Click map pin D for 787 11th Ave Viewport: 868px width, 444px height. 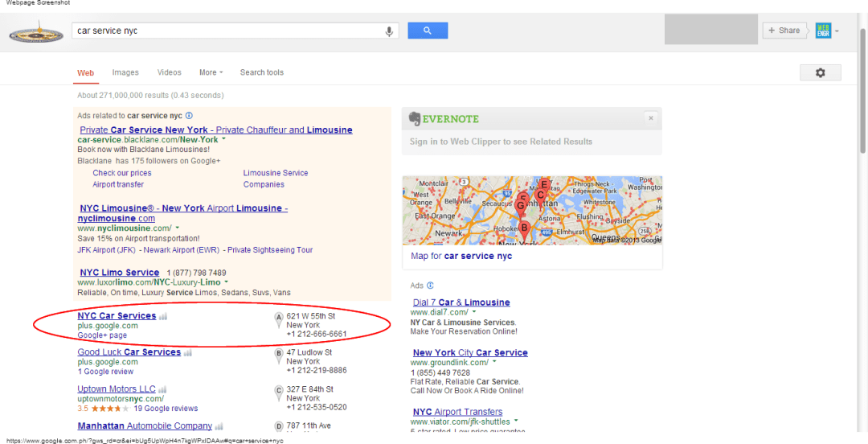(x=279, y=427)
